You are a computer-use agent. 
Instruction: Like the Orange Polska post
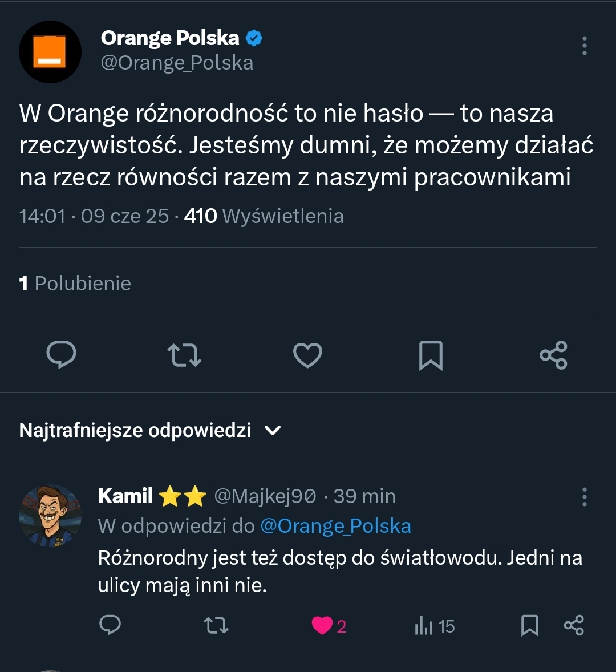(307, 355)
